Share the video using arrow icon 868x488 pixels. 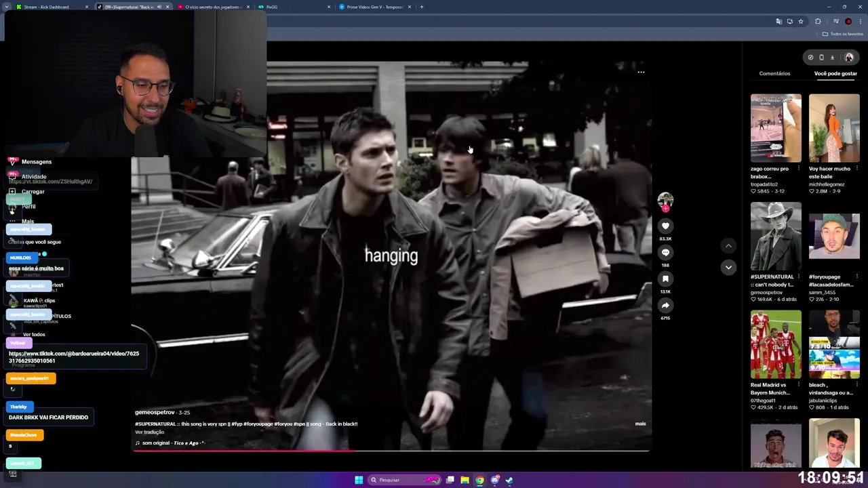pos(665,306)
